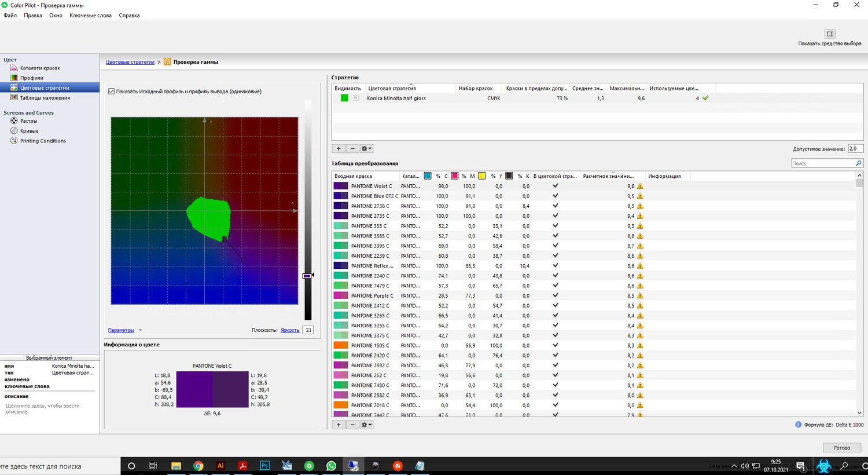This screenshot has height=475, width=868.
Task: Toggle the Konica Minolta strategy visibility checkbox
Action: (x=356, y=98)
